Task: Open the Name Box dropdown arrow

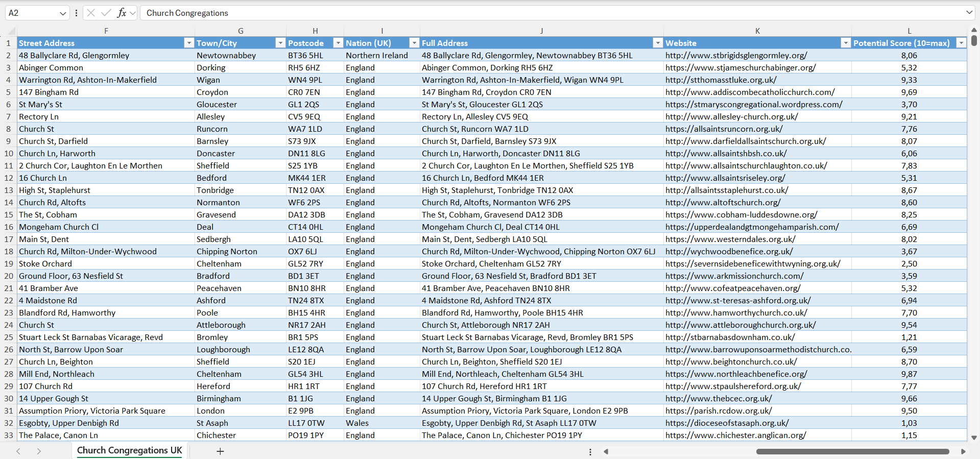Action: (x=63, y=13)
